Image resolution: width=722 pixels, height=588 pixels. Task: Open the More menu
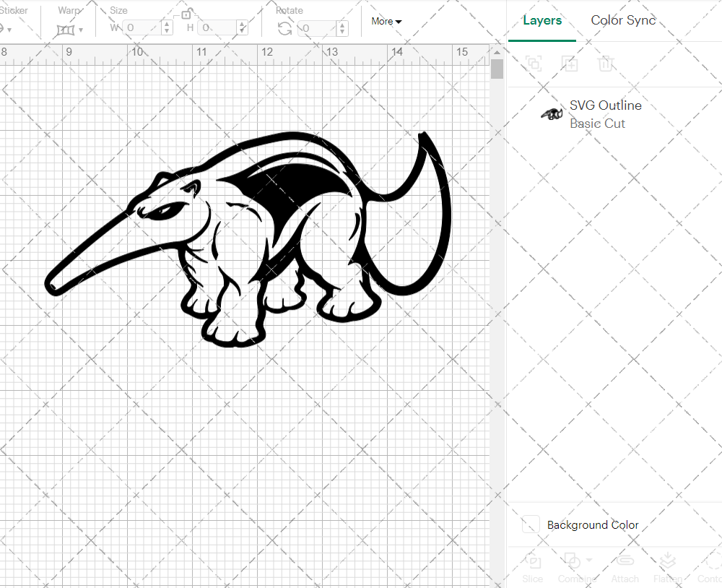[x=386, y=22]
